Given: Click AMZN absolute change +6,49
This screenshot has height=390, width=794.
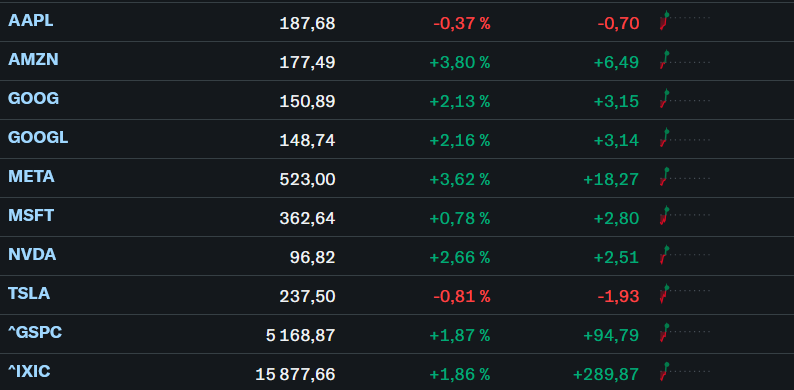Looking at the screenshot, I should click(616, 62).
